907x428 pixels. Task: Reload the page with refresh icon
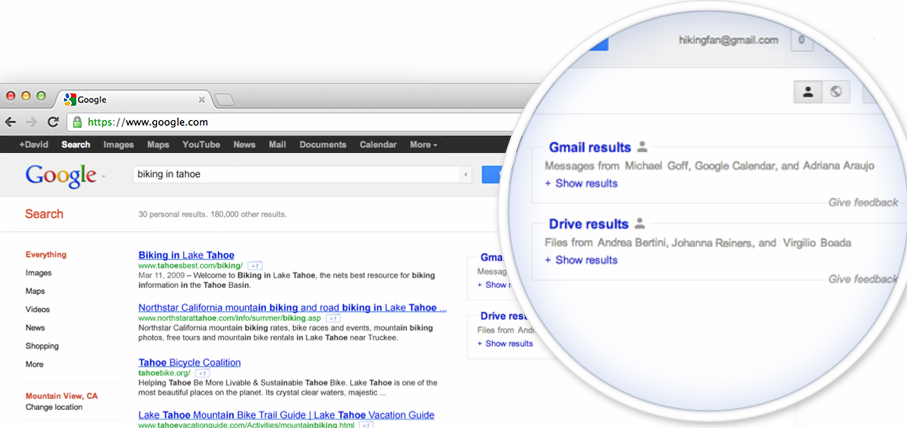(53, 122)
